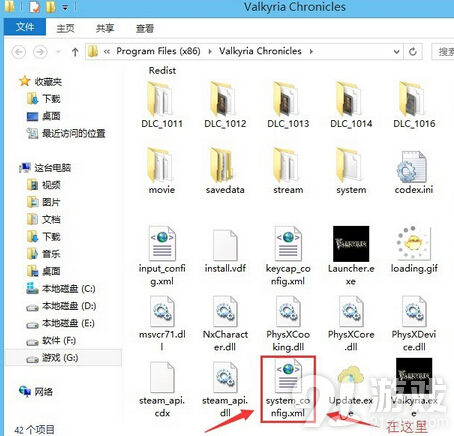Screen dimensions: 454x436
Task: Select the Update.exe cloud icon
Action: coord(350,378)
